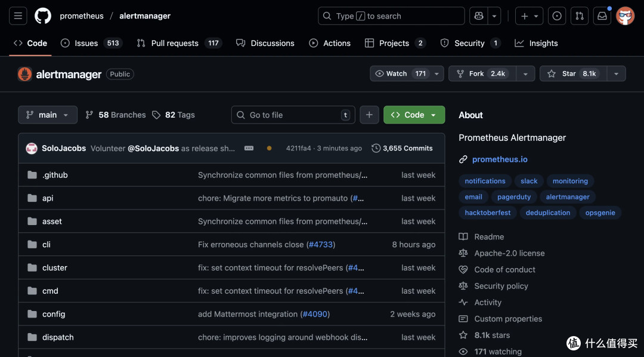Click the link icon beside prometheus.io

pyautogui.click(x=463, y=159)
